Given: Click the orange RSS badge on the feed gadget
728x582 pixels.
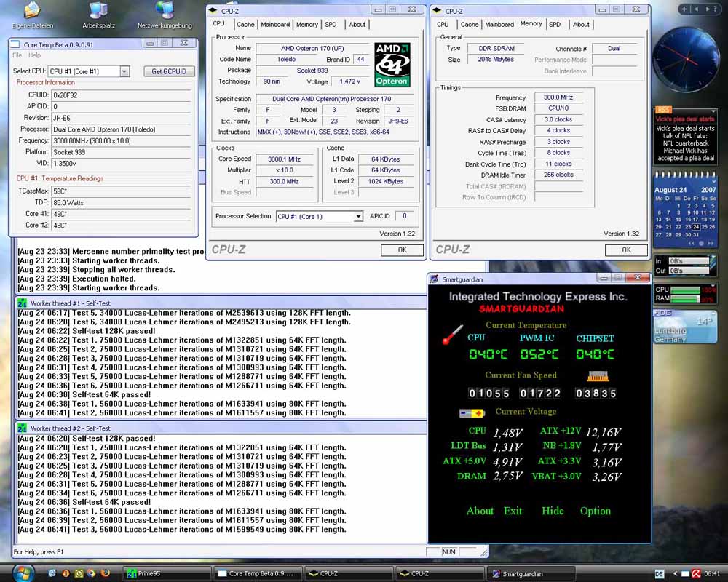Looking at the screenshot, I should (663, 110).
